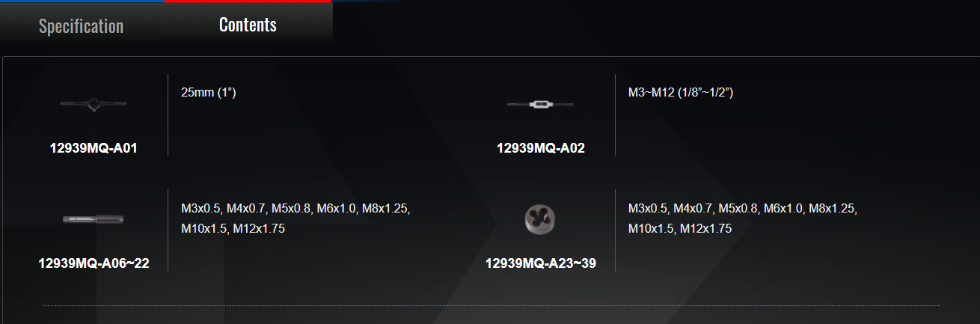
Task: Click M10x1.5, M12x1.75 line in die row
Action: 680,228
